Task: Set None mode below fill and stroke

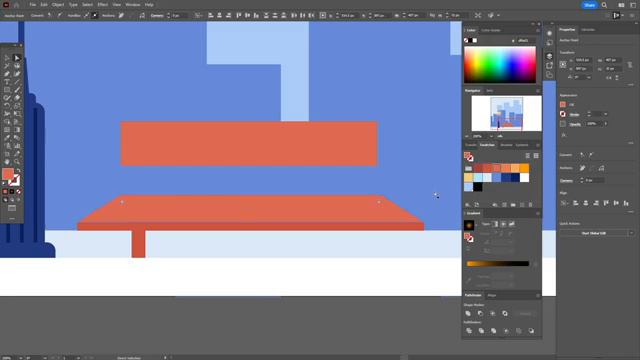Action: [x=18, y=191]
